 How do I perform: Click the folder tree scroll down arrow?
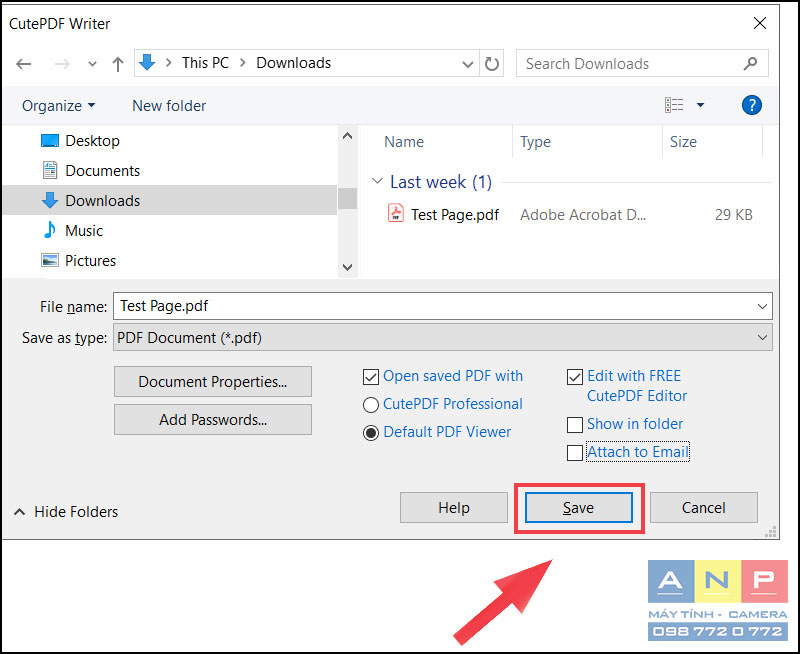coord(347,267)
